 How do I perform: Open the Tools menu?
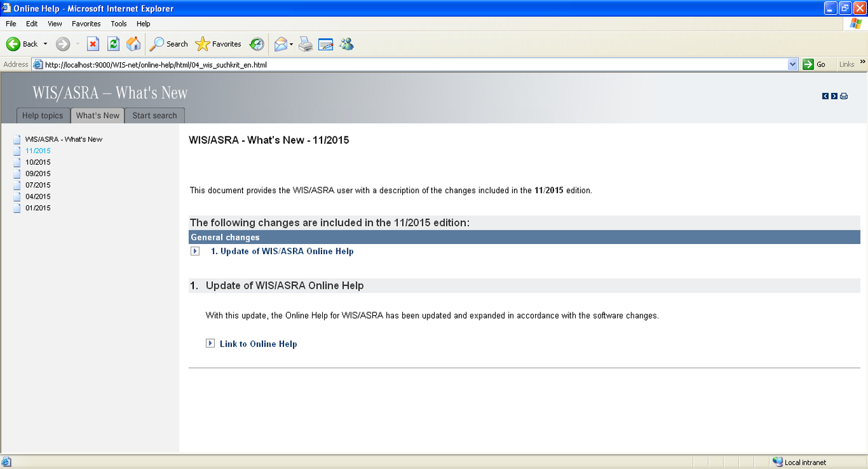click(x=119, y=24)
